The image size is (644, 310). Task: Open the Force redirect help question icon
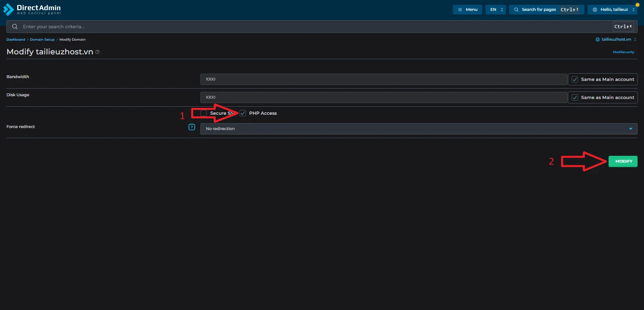(192, 127)
